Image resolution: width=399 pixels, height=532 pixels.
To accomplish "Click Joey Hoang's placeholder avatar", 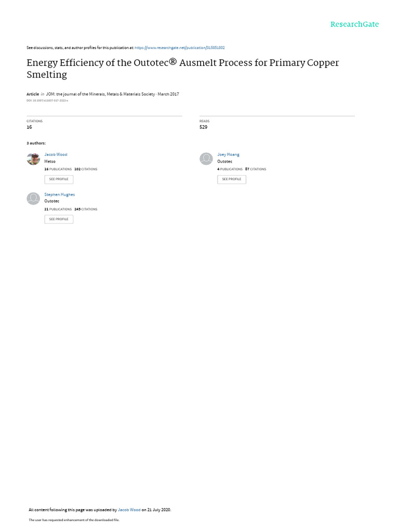I will pos(206,159).
